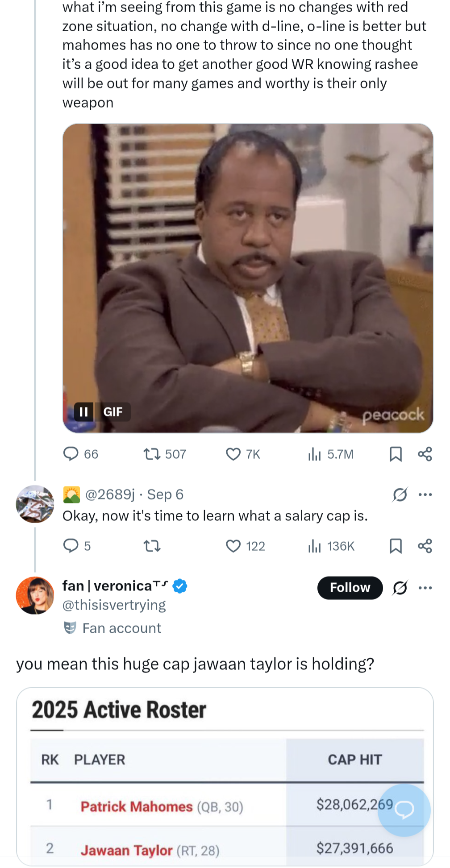Viewport: 450px width, 868px height.
Task: Open the @2689j profile avatar
Action: (35, 504)
